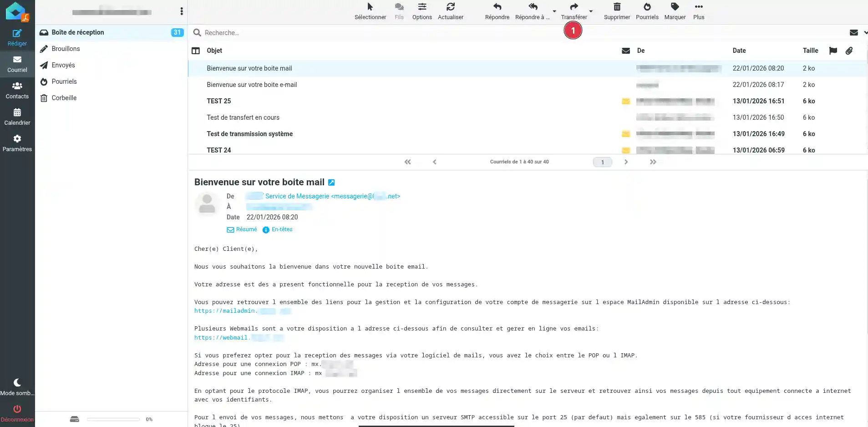This screenshot has height=427, width=868.
Task: Open the account three-dot menu
Action: point(182,11)
